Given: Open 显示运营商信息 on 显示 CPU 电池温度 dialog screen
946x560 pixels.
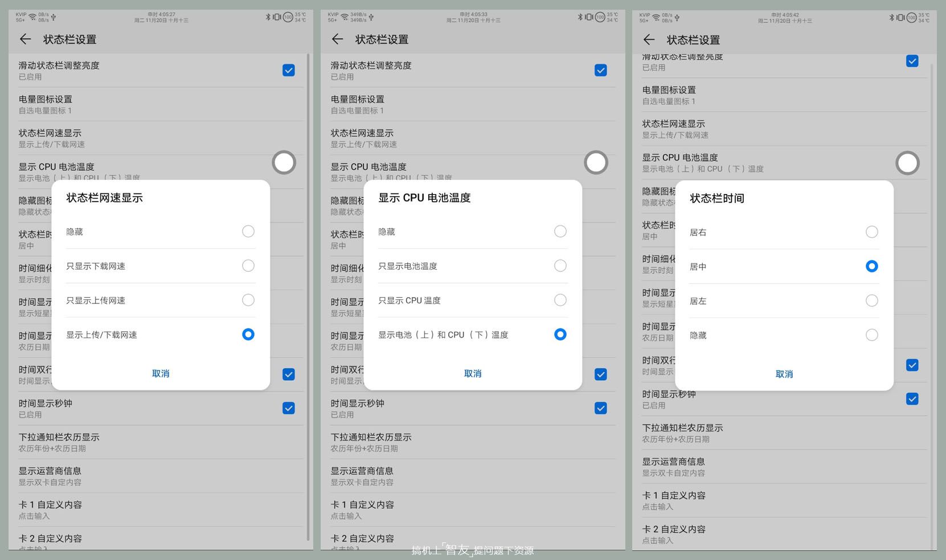Looking at the screenshot, I should point(473,476).
